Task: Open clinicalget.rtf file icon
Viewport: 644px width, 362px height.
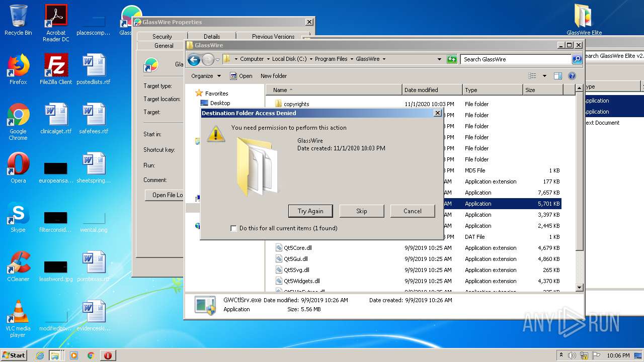Action: pos(56,119)
